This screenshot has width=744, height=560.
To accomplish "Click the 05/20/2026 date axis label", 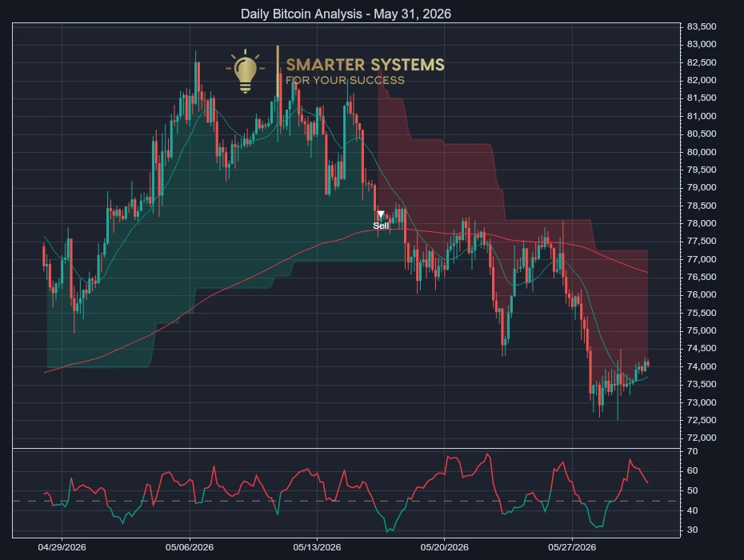I will coord(444,547).
